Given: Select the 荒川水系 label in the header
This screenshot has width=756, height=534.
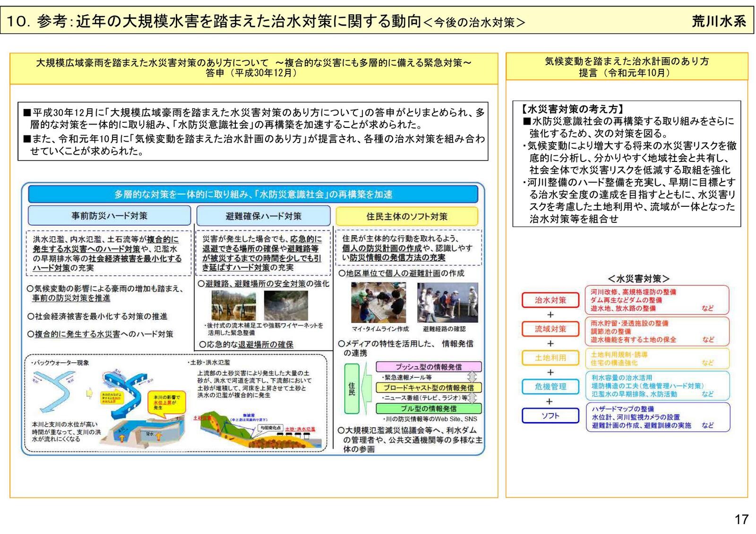Looking at the screenshot, I should click(x=718, y=22).
